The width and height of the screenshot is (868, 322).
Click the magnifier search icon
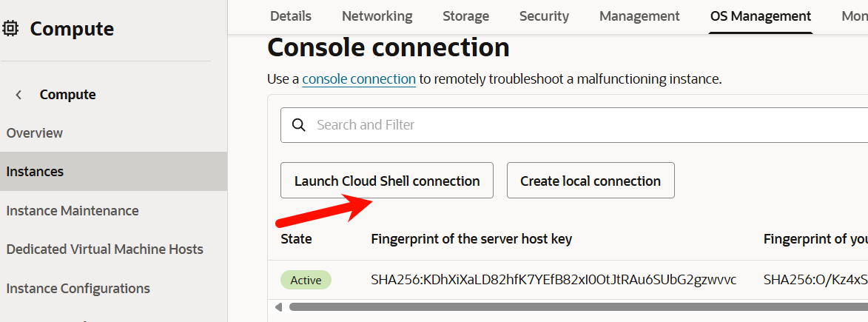pos(299,125)
